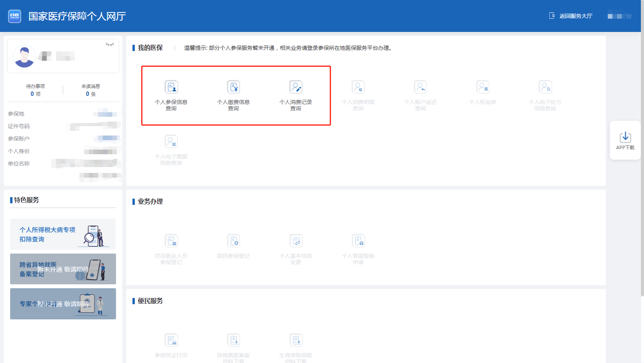Open 个人所得税大病专项扣除查询
This screenshot has width=644, height=363.
click(62, 234)
